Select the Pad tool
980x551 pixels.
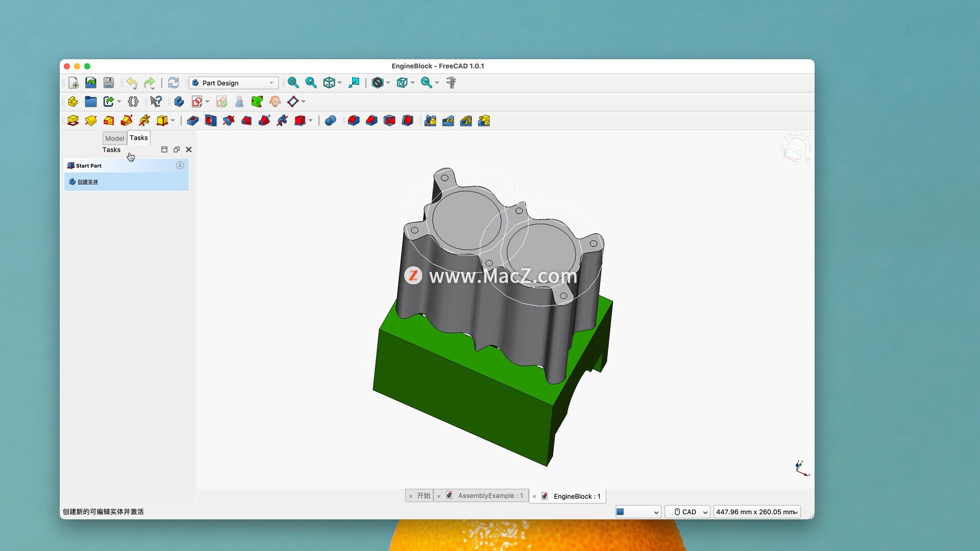coord(73,120)
